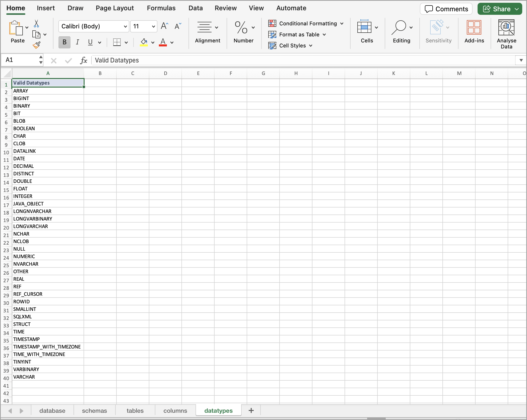The image size is (527, 420).
Task: Expand the formula bar
Action: (x=521, y=60)
